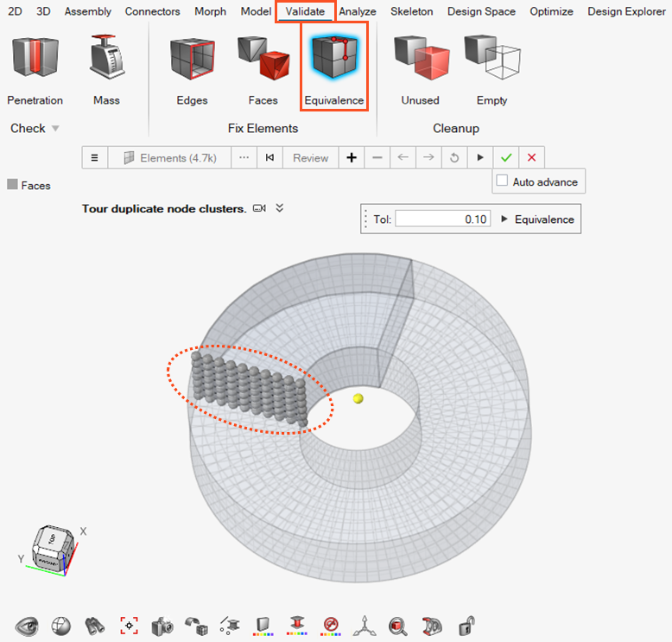
Task: Switch to the 2D ribbon tab
Action: click(15, 11)
